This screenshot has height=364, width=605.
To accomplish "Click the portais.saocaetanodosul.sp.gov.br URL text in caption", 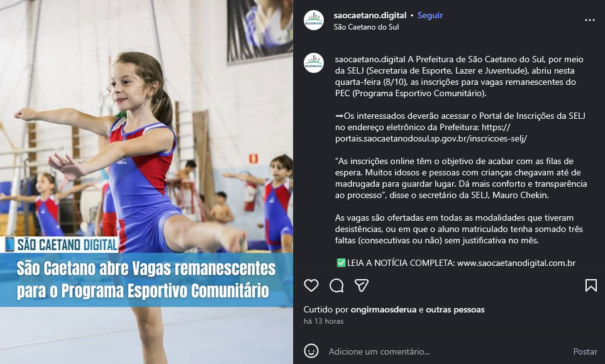I will click(x=431, y=138).
